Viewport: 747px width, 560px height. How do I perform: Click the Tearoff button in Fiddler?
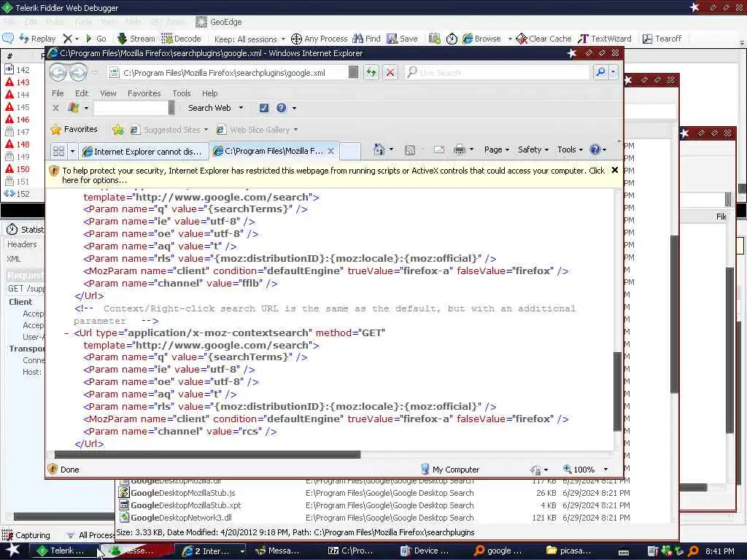(x=662, y=39)
